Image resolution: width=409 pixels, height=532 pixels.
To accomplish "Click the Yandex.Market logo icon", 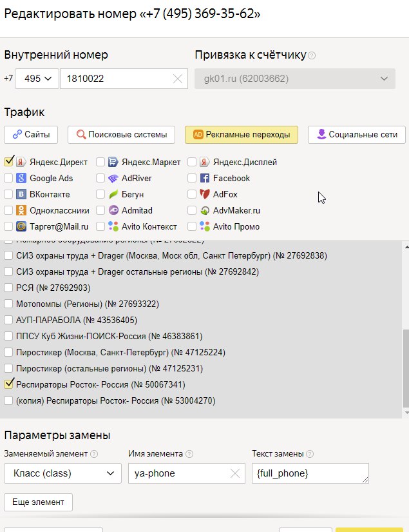I will (113, 162).
